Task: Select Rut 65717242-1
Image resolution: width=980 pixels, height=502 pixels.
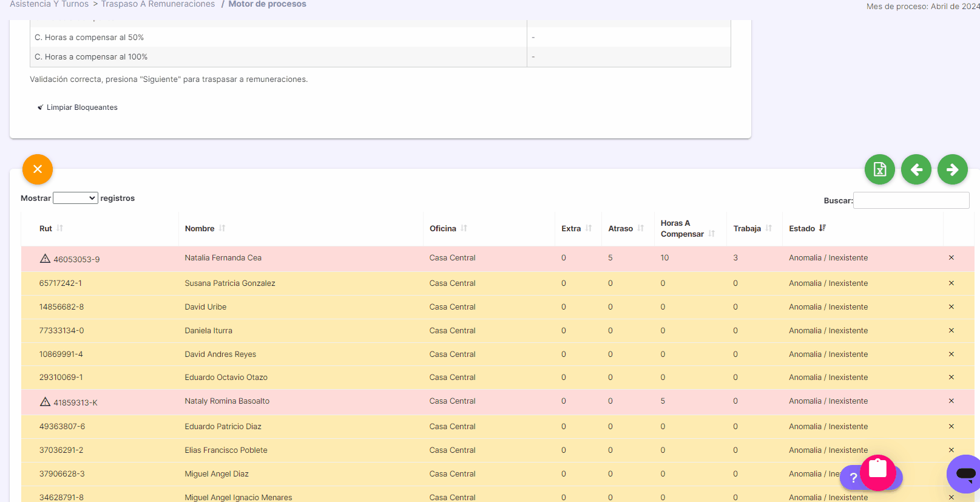Action: click(x=61, y=283)
